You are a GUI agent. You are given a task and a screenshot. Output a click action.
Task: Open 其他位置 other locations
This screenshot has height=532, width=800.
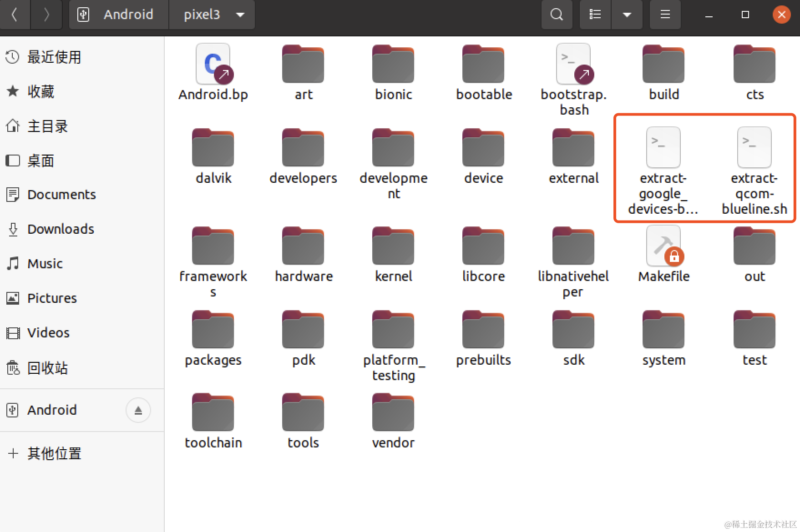point(82,453)
